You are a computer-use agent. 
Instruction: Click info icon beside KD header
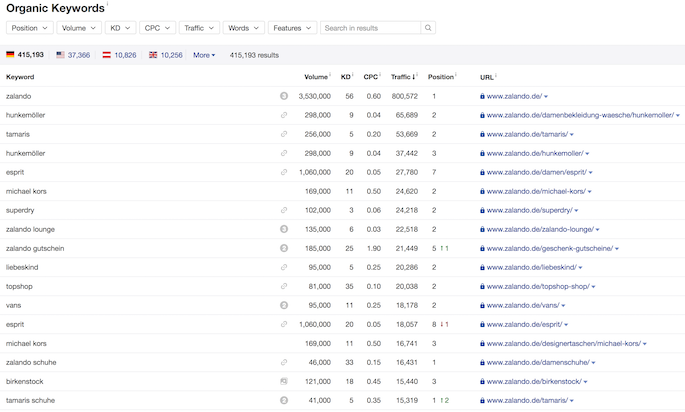(353, 74)
